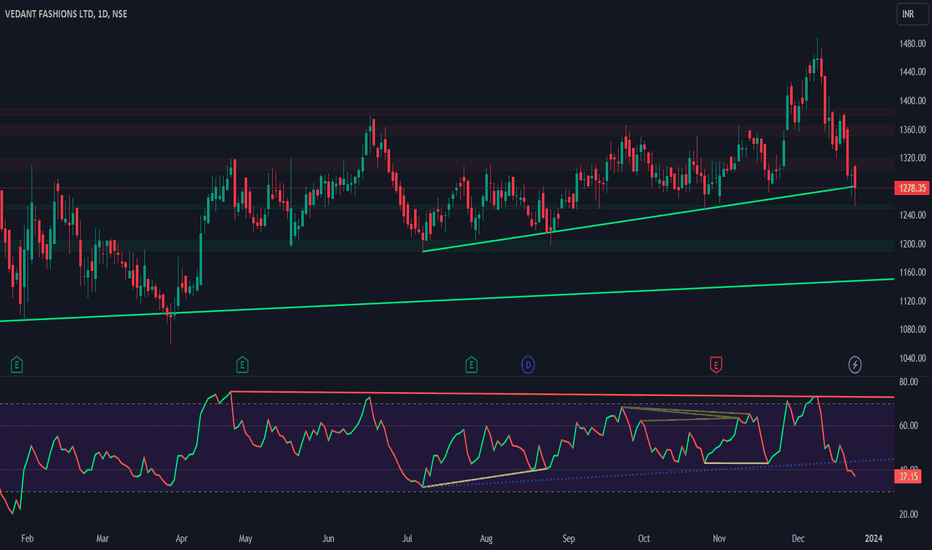Image resolution: width=932 pixels, height=550 pixels.
Task: Click the 1400.00 price axis label
Action: pos(912,100)
